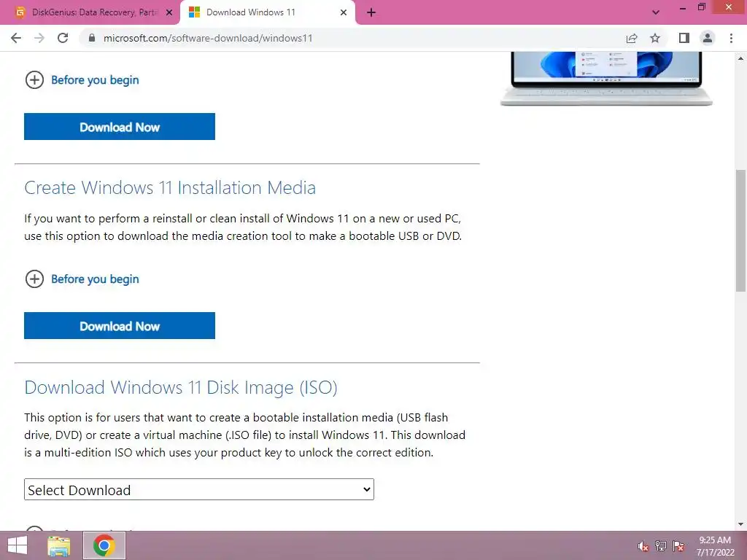Image resolution: width=747 pixels, height=560 pixels.
Task: Click the browser forward arrow
Action: click(39, 38)
